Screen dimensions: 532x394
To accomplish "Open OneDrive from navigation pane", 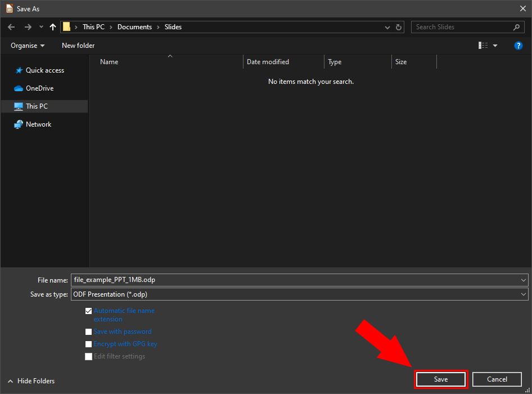I will click(39, 88).
